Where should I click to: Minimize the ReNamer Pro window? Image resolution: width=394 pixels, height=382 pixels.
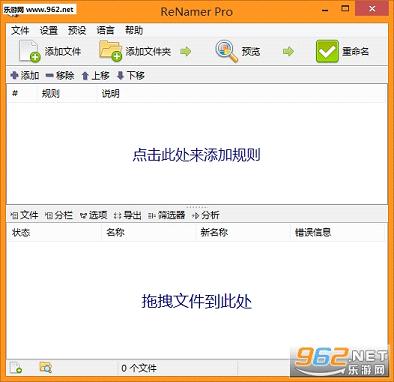(x=325, y=10)
